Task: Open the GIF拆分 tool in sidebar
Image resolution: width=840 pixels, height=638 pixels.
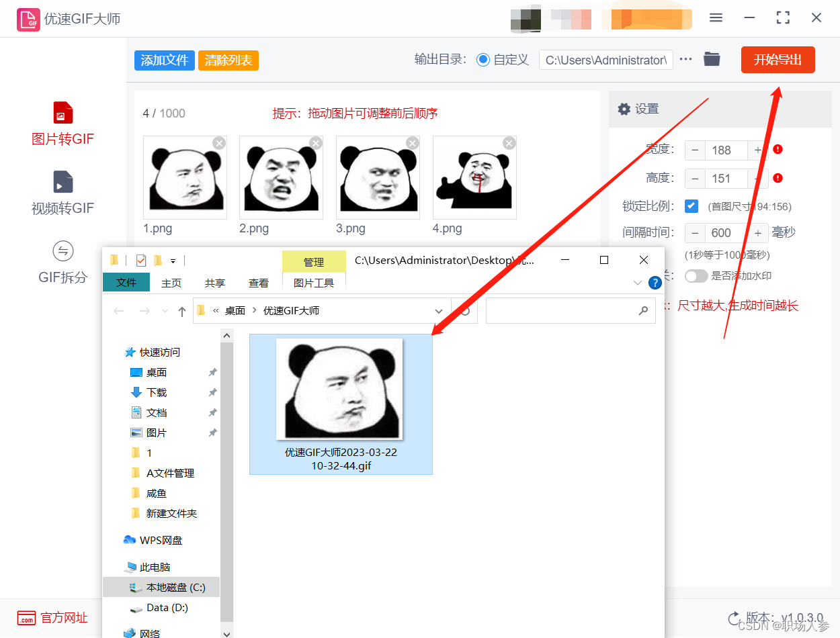Action: (62, 262)
